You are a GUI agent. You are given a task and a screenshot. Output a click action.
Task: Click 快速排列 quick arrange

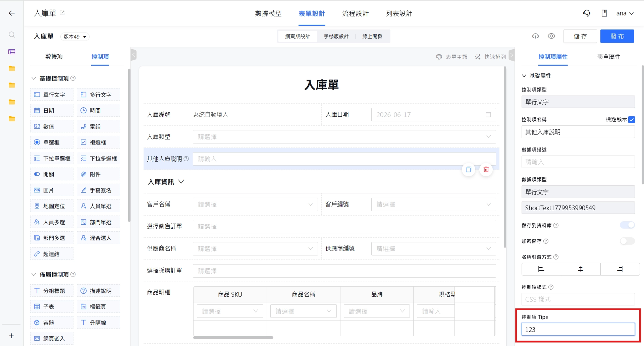(x=490, y=57)
